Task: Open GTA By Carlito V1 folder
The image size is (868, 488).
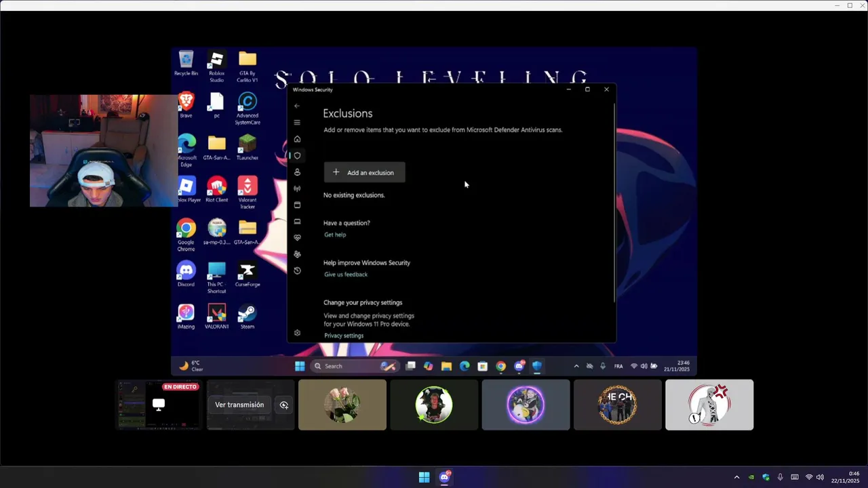Action: click(x=248, y=67)
